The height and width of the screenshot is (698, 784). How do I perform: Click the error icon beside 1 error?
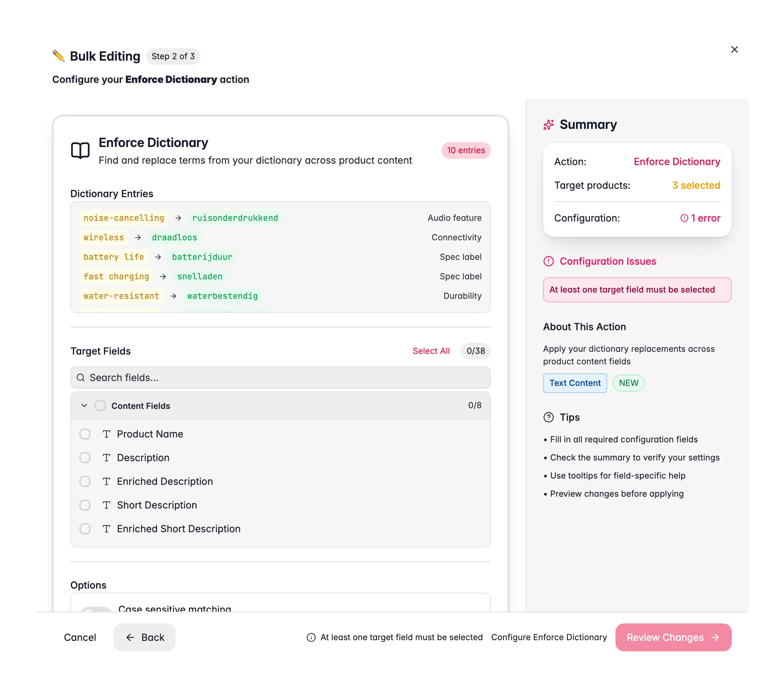click(684, 218)
